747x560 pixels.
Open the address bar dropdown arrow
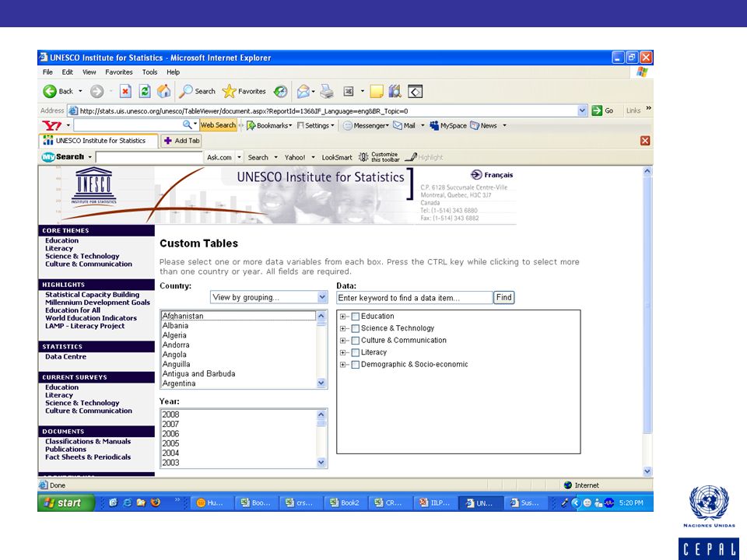pos(582,110)
